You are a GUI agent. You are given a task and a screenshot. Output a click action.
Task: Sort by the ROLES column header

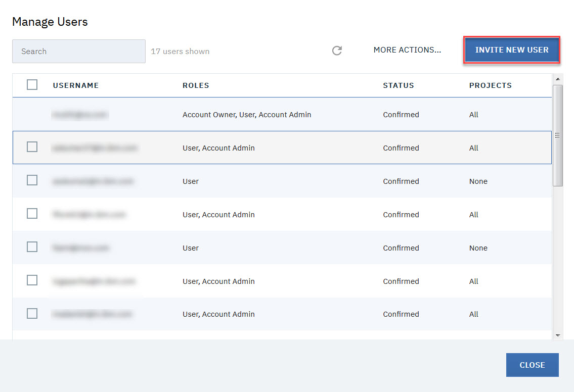click(x=196, y=85)
